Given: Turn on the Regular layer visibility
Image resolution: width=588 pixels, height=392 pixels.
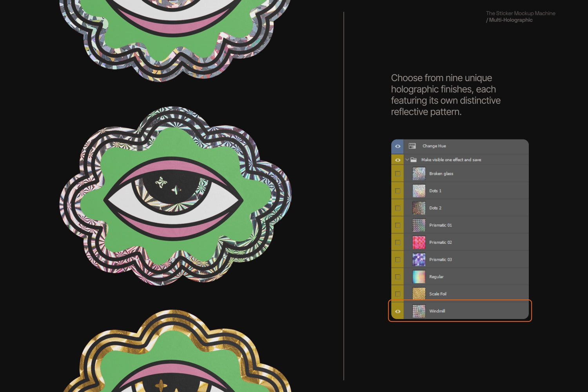Looking at the screenshot, I should pyautogui.click(x=397, y=277).
